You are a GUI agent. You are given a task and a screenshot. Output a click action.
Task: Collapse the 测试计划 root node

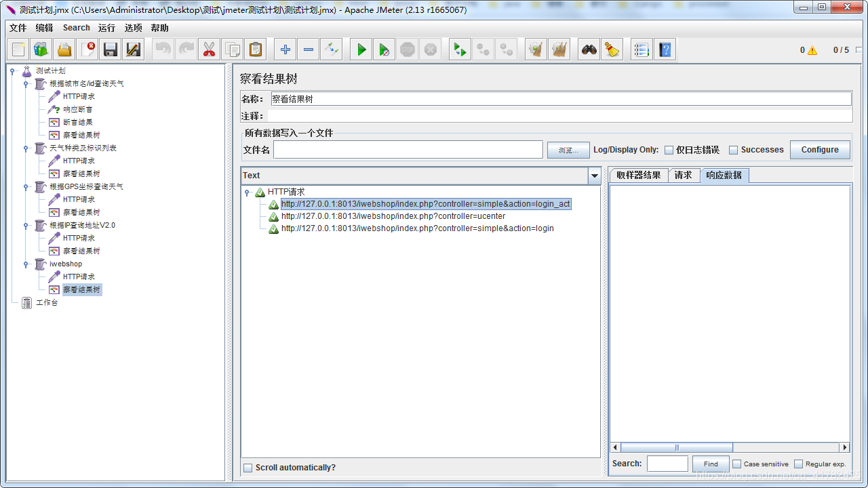(13, 71)
